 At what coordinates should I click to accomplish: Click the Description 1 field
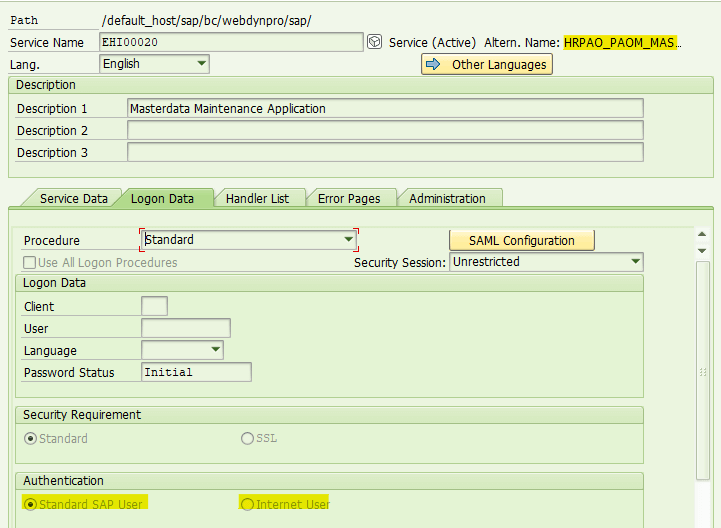tap(385, 109)
